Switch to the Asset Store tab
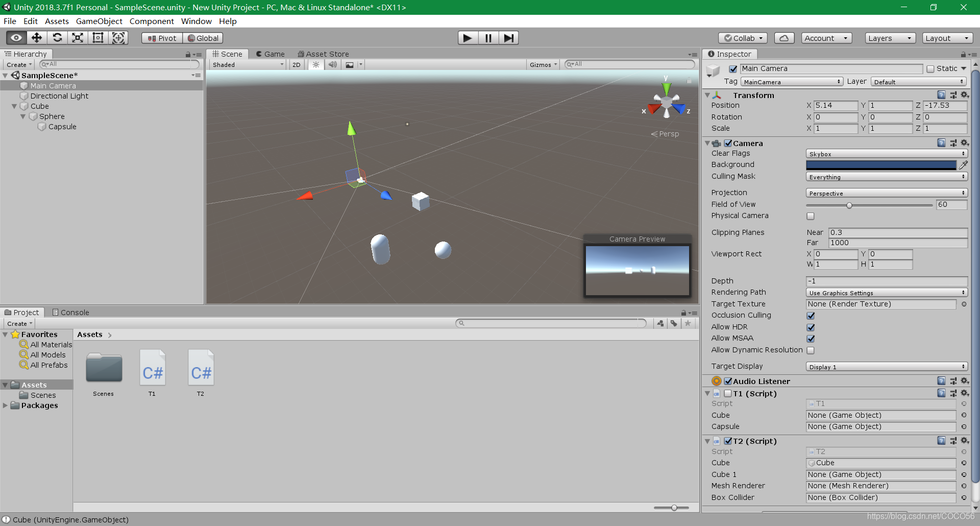The height and width of the screenshot is (526, 980). click(324, 54)
